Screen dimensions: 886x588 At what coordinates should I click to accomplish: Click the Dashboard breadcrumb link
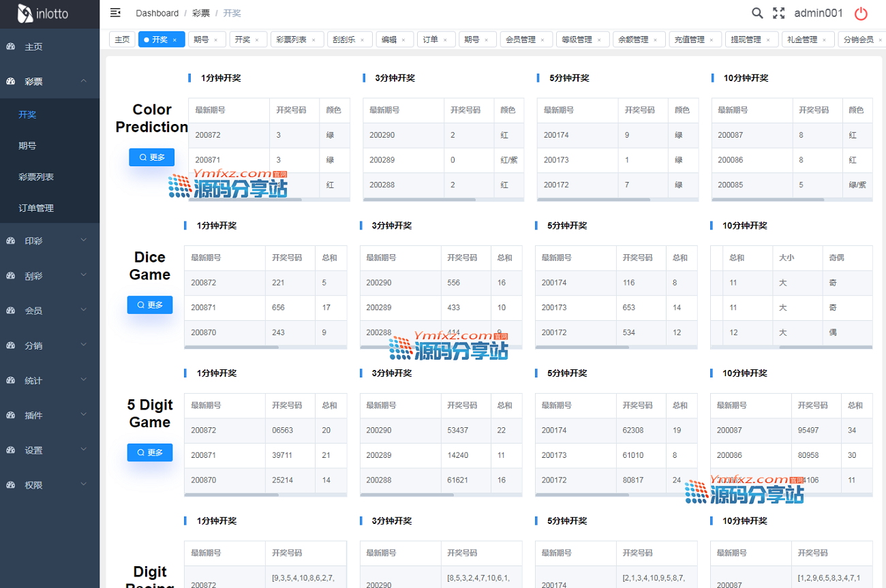157,13
